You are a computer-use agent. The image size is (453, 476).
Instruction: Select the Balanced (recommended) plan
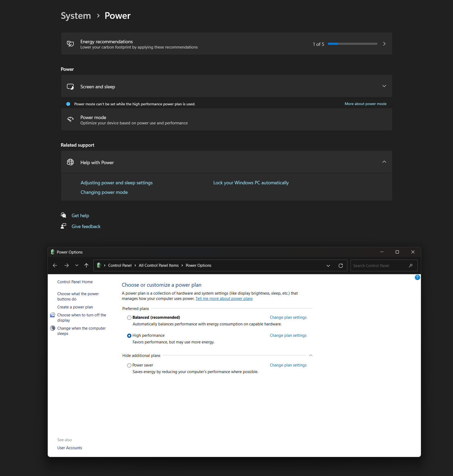[129, 318]
